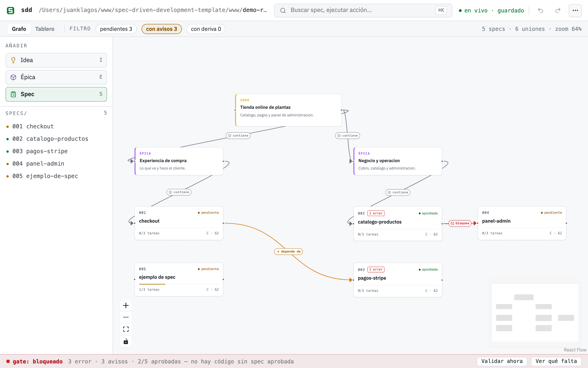Select the Experiencia de compra epic node
This screenshot has width=588, height=368.
point(179,161)
